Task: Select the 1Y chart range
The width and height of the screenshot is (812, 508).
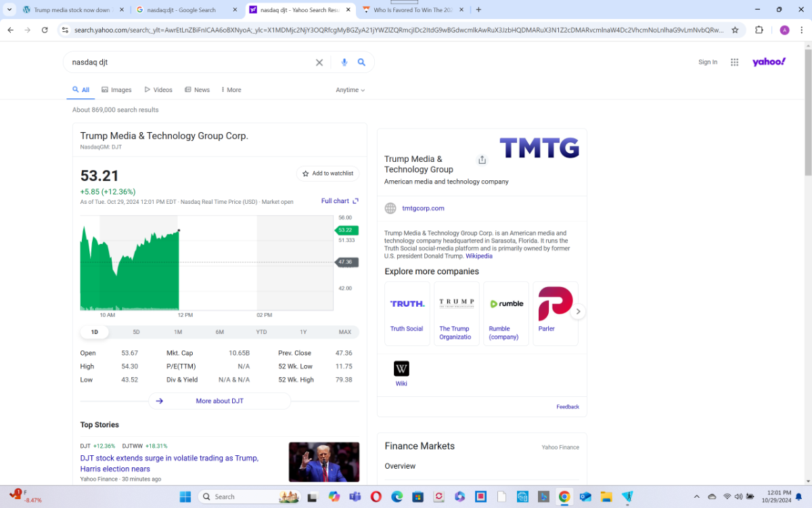Action: click(x=303, y=332)
